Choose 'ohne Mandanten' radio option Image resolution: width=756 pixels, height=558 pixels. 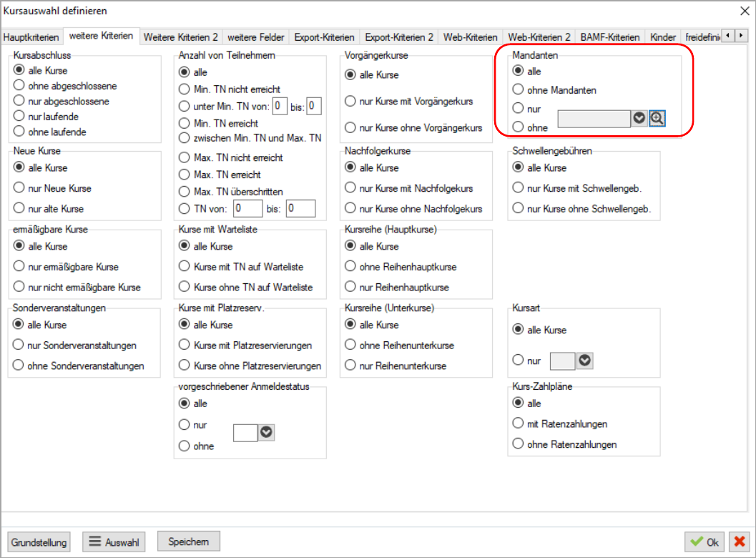click(554, 89)
